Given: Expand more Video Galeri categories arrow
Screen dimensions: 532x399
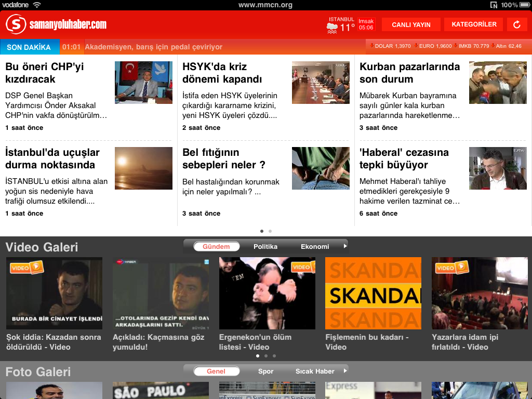Looking at the screenshot, I should point(344,246).
